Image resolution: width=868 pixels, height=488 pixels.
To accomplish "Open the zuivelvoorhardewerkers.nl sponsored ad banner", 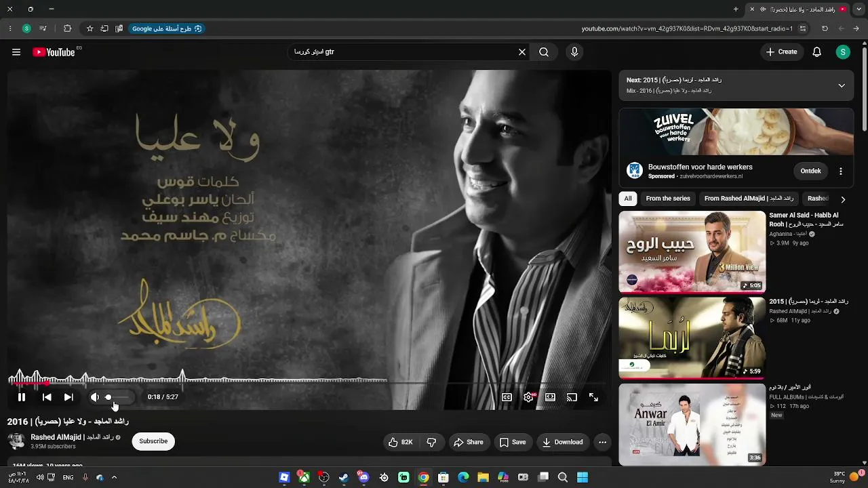I will 736,131.
